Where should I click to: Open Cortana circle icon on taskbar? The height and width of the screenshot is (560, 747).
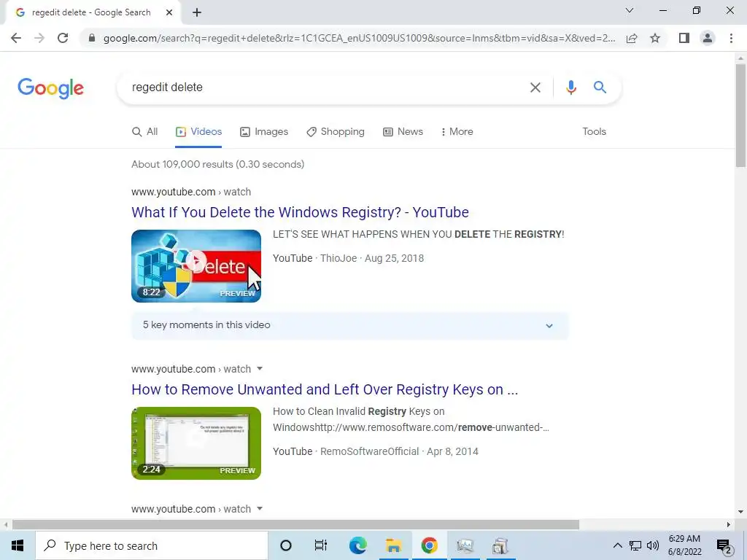[x=286, y=545]
